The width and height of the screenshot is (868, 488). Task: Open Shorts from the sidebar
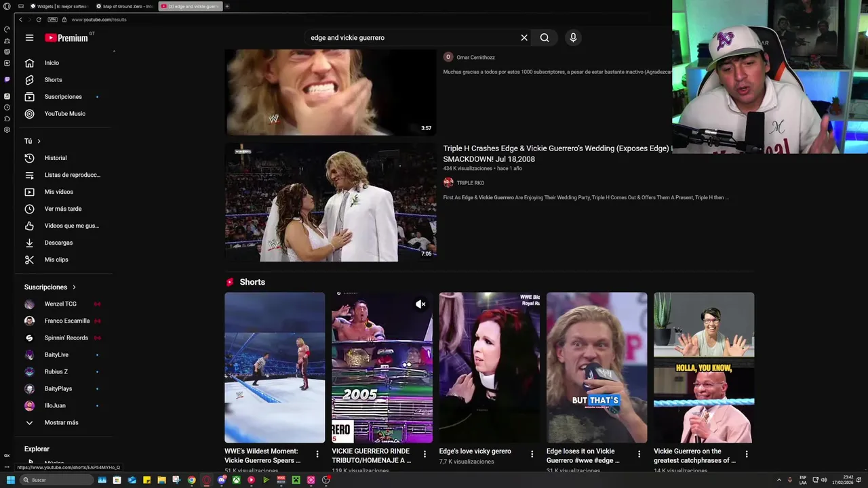pos(64,80)
